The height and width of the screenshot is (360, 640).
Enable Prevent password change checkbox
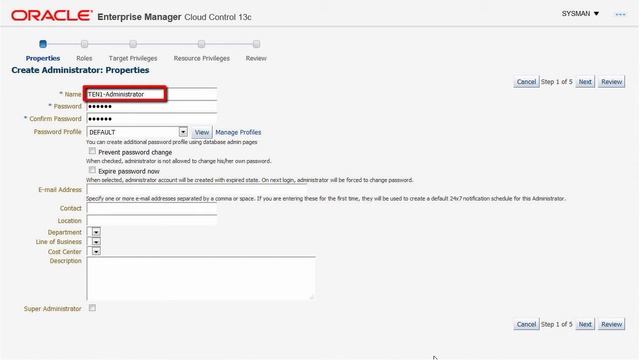pyautogui.click(x=92, y=151)
